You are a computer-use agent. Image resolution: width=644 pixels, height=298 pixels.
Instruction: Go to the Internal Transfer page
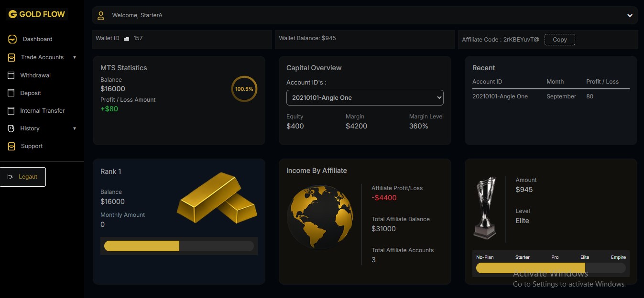click(x=42, y=111)
